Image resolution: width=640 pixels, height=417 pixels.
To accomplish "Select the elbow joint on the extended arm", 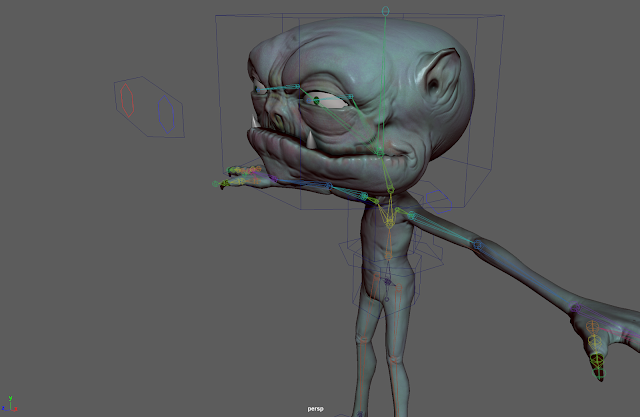I will coord(478,245).
